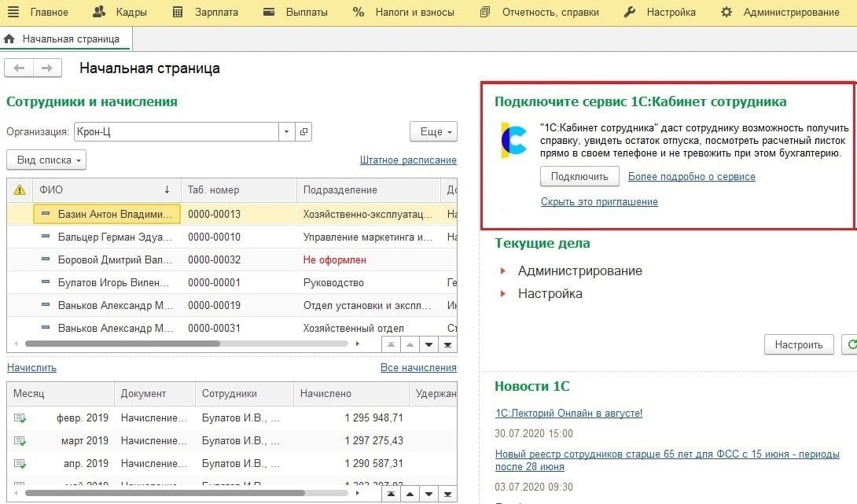Viewport: 857px width, 504px height.
Task: Open organization form icon next to Крон-Ц
Action: [303, 132]
